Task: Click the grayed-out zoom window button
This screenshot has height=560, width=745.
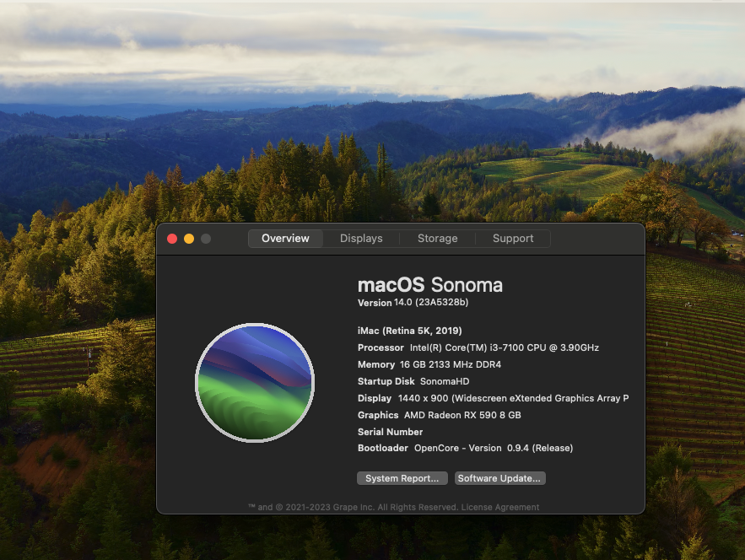Action: 206,239
